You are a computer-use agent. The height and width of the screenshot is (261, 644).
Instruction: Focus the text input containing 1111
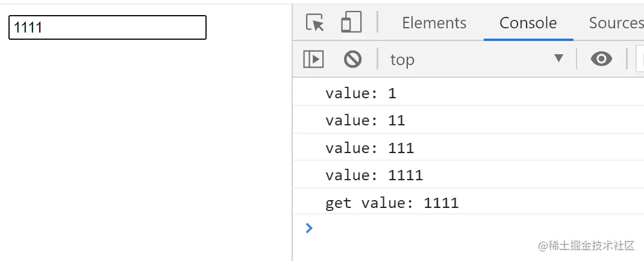(x=107, y=28)
